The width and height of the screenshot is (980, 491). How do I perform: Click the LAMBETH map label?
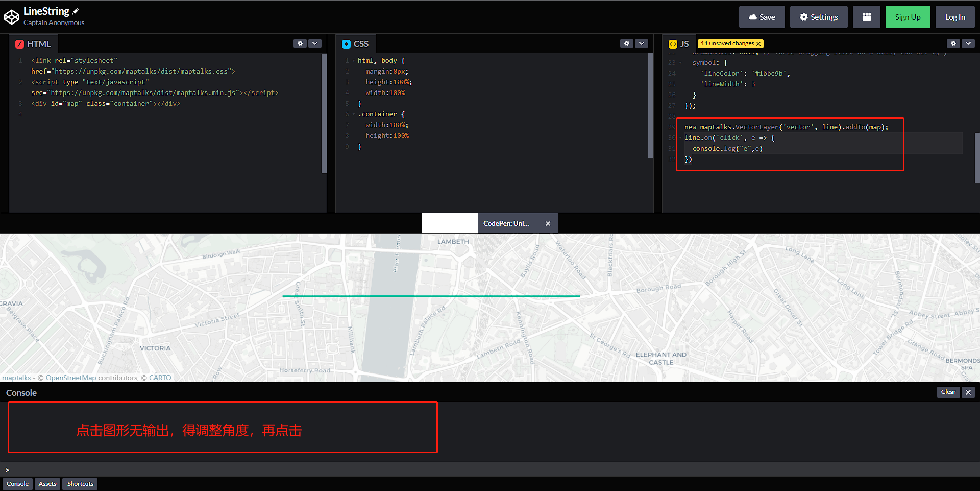tap(453, 242)
